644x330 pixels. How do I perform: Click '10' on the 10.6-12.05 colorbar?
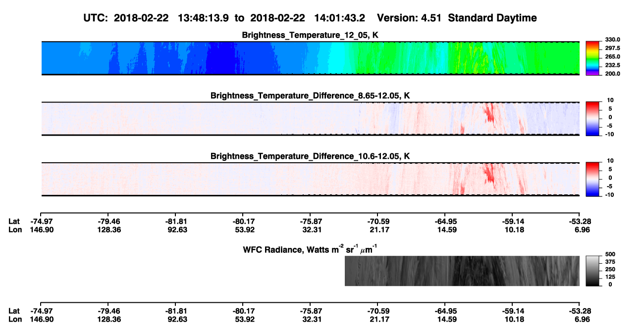click(610, 161)
